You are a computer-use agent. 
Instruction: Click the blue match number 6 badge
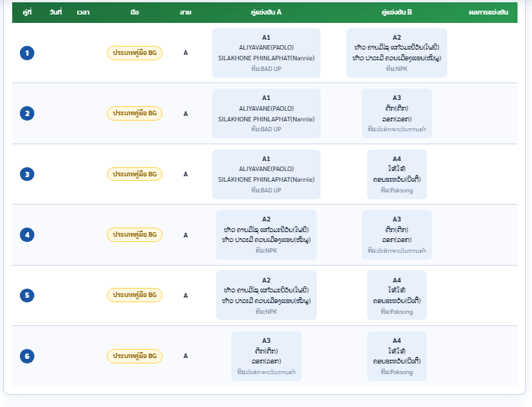[27, 356]
